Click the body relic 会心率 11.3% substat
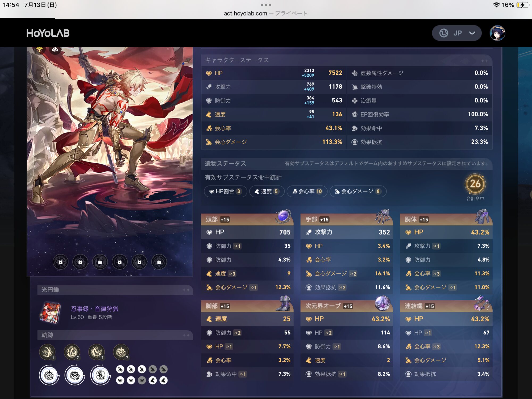Viewport: 532px width, 399px height. tap(446, 273)
